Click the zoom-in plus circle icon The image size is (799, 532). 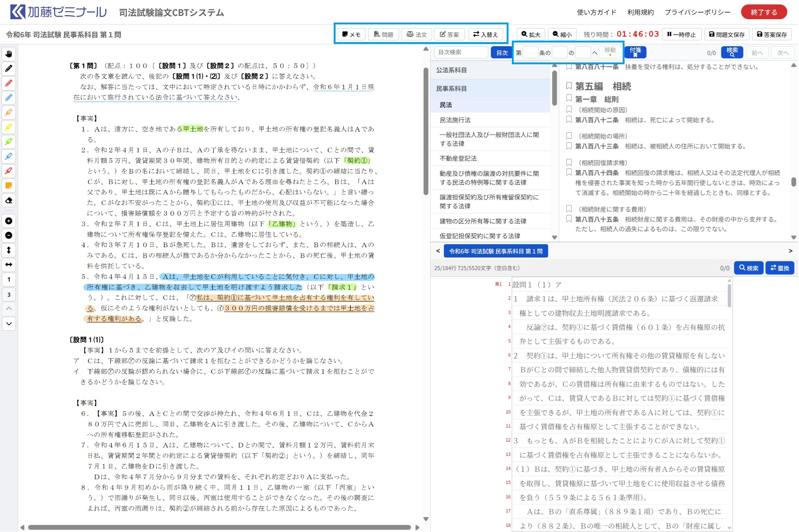(x=9, y=221)
